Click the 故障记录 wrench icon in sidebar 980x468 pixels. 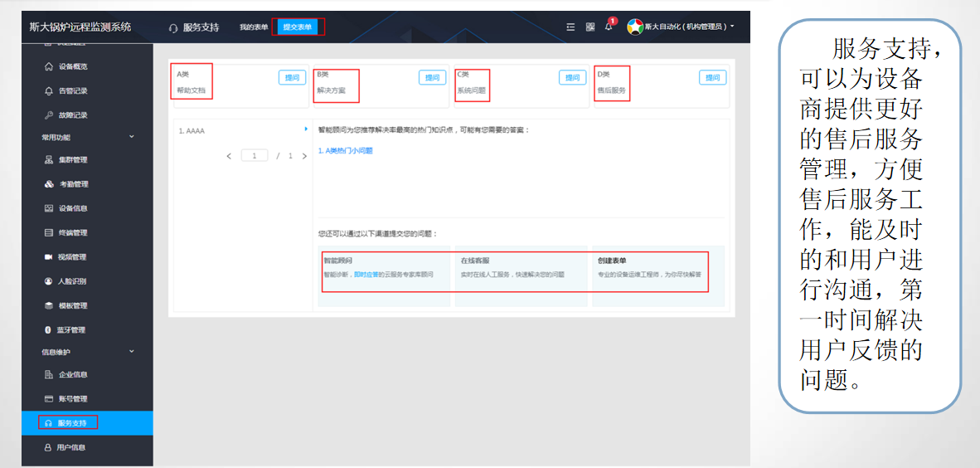point(49,115)
